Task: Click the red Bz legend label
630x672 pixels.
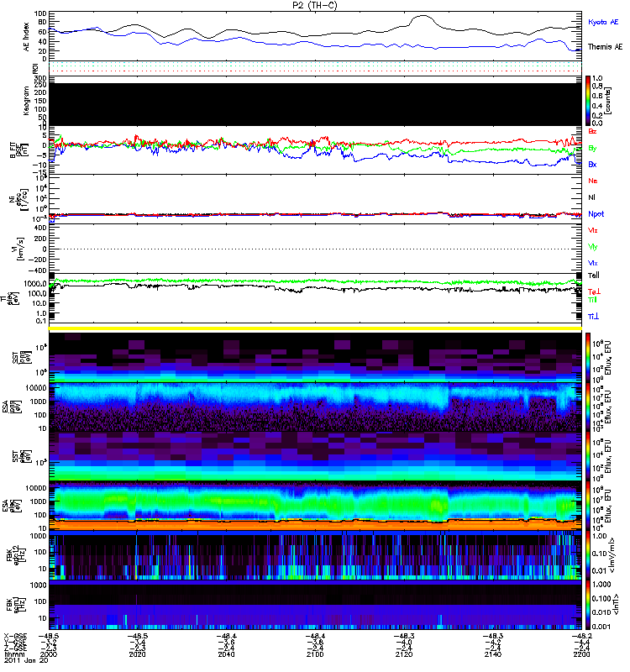Action: click(592, 131)
